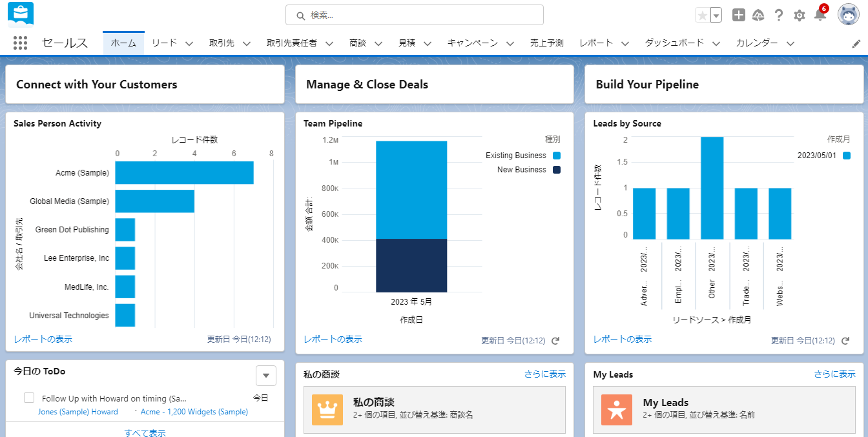Open the user profile avatar
The image size is (868, 437).
[x=848, y=15]
